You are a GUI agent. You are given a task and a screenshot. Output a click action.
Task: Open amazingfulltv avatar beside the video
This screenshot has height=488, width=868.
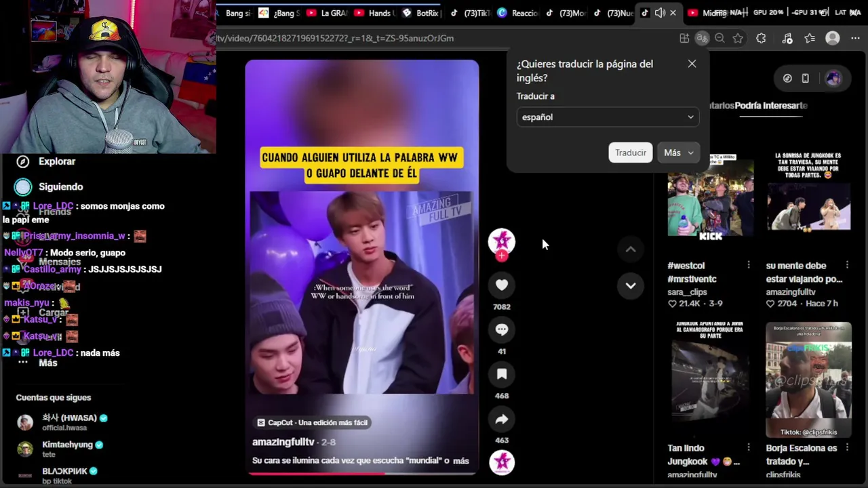[x=502, y=241]
